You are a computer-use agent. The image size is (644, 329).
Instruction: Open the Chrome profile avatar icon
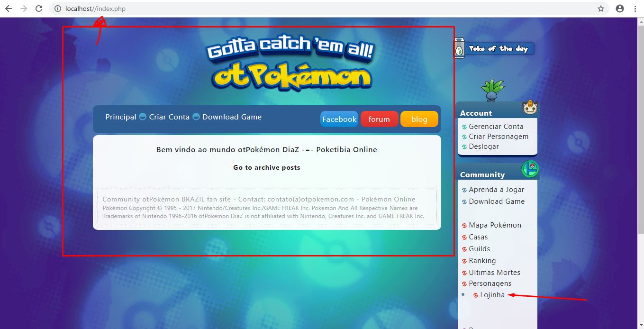(x=620, y=9)
